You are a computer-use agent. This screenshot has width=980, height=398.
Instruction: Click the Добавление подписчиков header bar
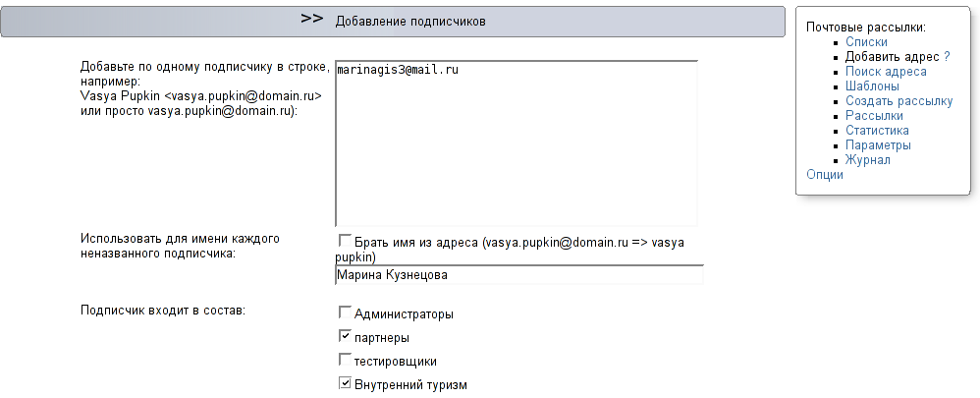pos(393,22)
